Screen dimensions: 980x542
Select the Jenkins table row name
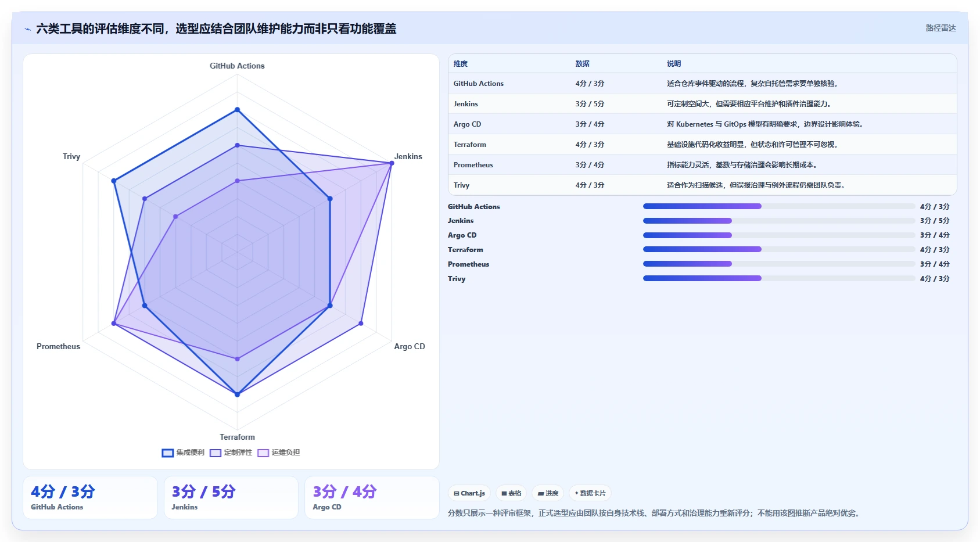point(466,104)
